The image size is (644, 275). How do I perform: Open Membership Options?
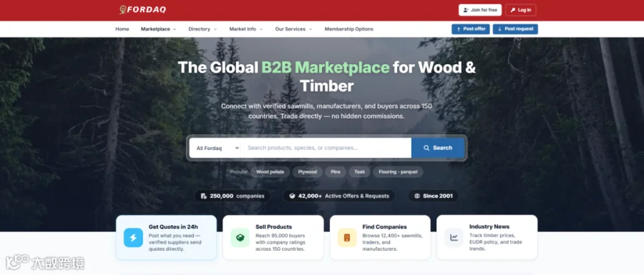pos(348,29)
